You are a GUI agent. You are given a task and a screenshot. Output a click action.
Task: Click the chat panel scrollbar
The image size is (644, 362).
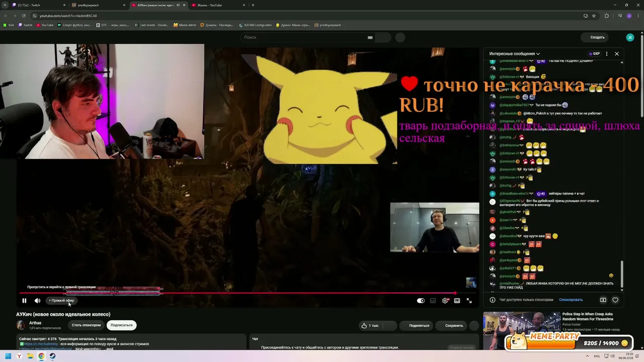(622, 274)
